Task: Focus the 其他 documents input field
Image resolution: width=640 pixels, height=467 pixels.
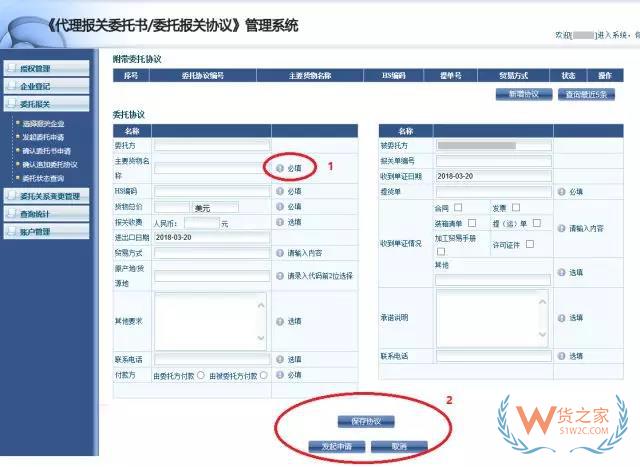Action: click(493, 280)
